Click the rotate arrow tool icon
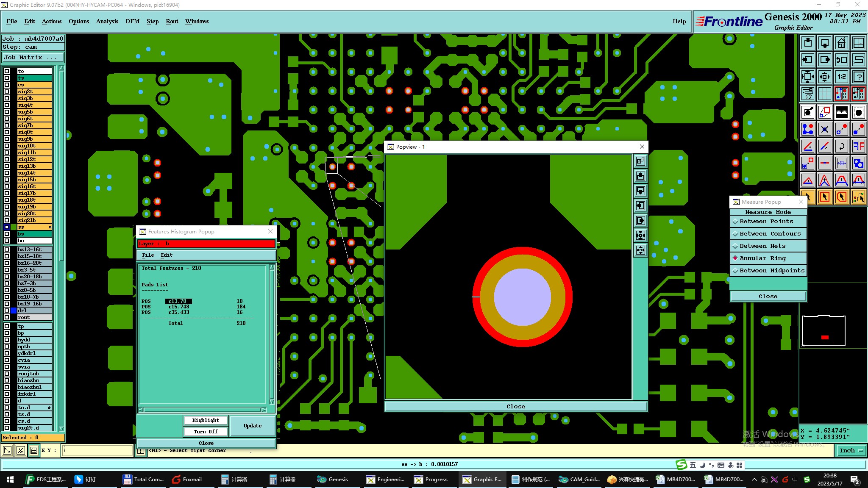Screen dimensions: 868x488 (x=841, y=146)
